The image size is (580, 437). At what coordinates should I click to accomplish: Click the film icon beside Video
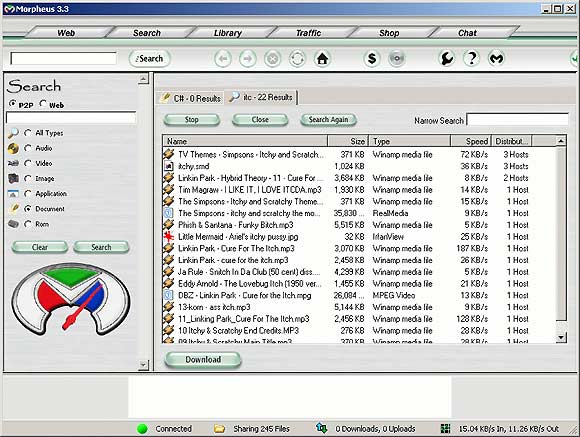13,163
